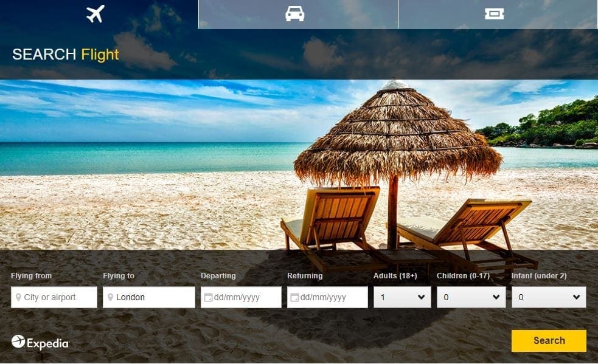Click the Expedia globe plane icon

point(18,342)
